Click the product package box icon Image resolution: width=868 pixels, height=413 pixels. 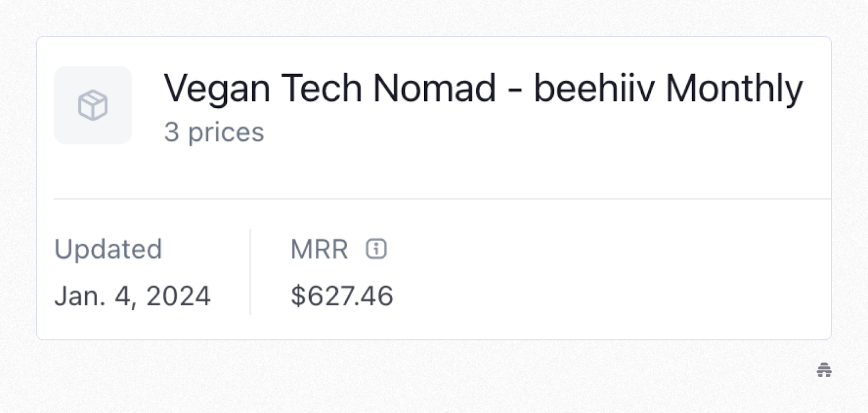pyautogui.click(x=93, y=105)
